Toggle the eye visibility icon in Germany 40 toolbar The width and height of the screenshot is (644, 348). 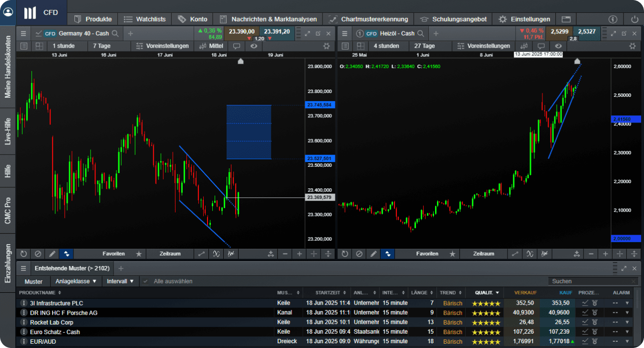(x=254, y=46)
